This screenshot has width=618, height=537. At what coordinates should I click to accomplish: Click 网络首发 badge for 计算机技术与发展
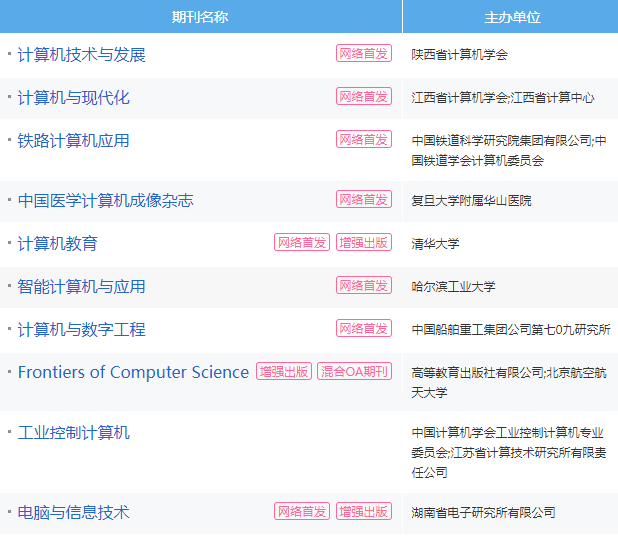tap(364, 53)
